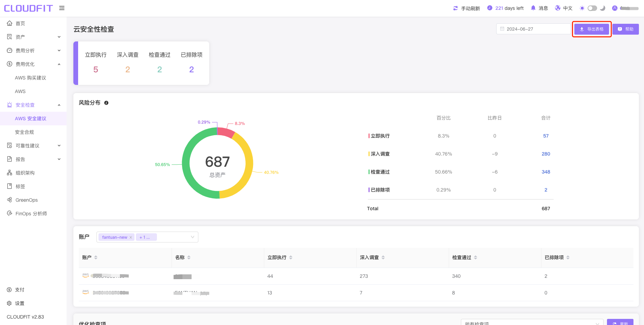Click the 立即执行 summary count 5
Viewport: 644px width, 325px height.
click(x=96, y=70)
